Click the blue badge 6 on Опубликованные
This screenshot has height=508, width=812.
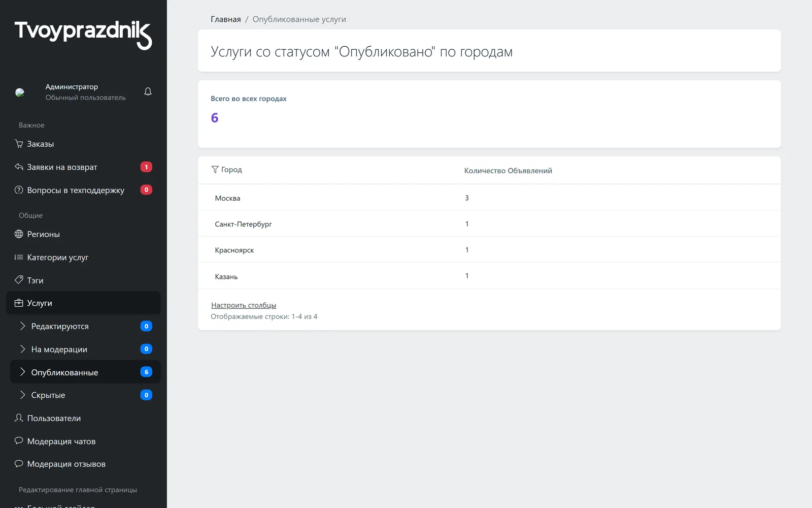tap(146, 372)
